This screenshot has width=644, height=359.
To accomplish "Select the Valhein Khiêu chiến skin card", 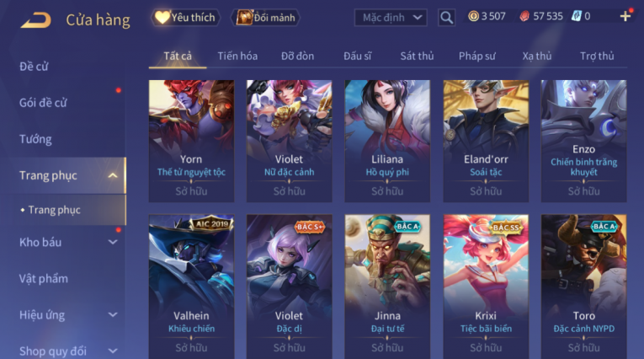I will point(191,287).
